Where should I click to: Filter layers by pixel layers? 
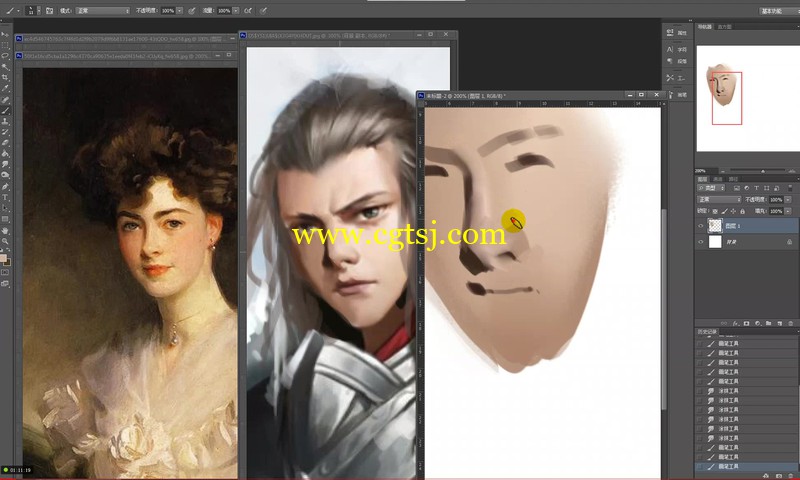[737, 188]
